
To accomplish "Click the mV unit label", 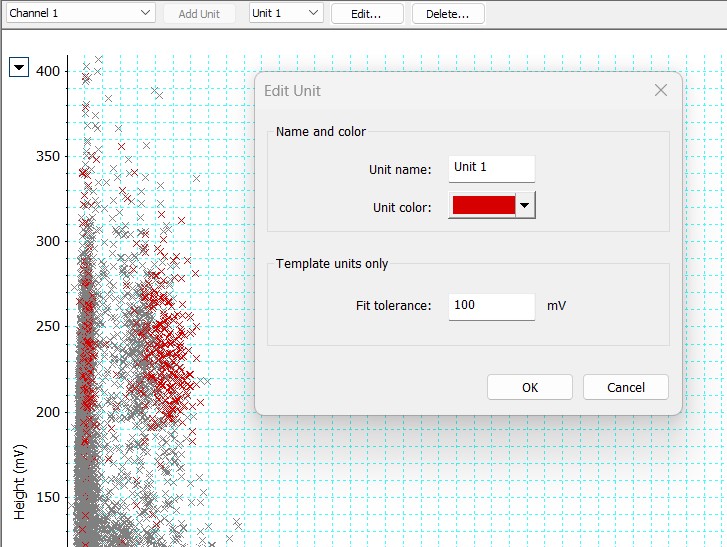I will point(555,306).
